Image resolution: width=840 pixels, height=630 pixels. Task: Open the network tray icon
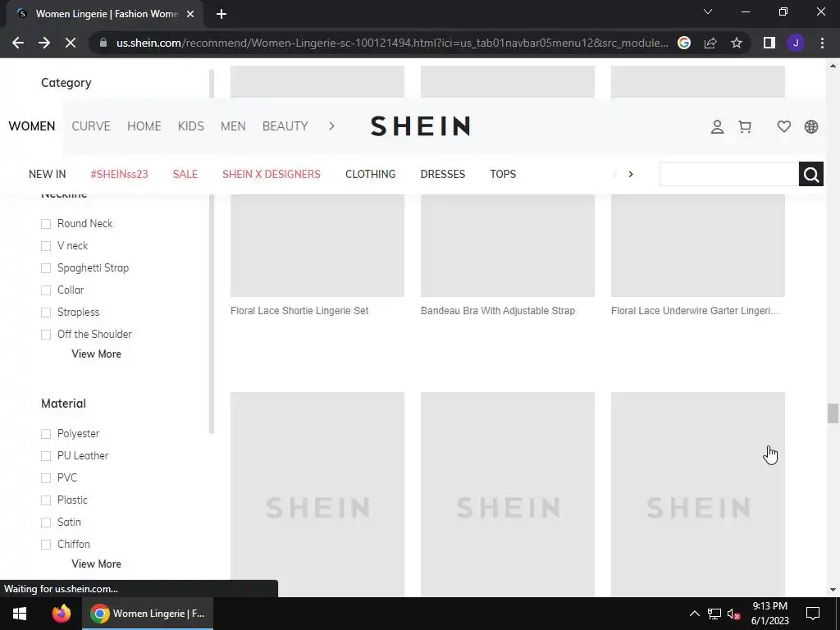[x=714, y=614]
